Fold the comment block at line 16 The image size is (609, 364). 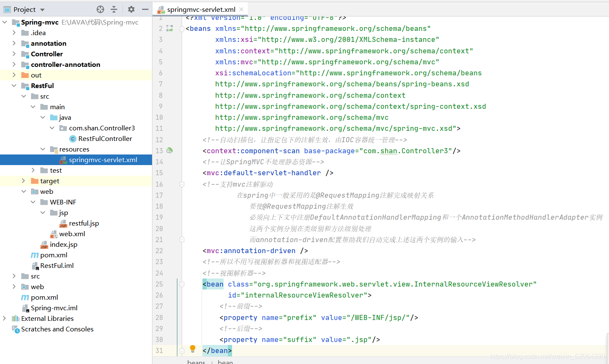point(182,184)
